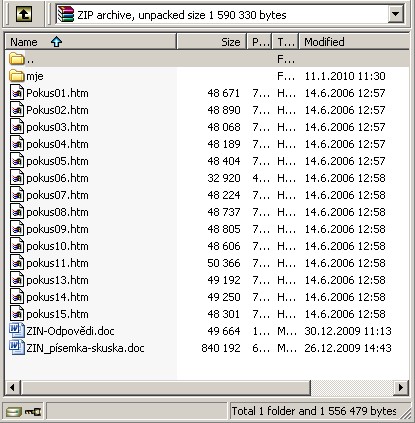
Task: Sort files by Size column header
Action: [x=211, y=42]
